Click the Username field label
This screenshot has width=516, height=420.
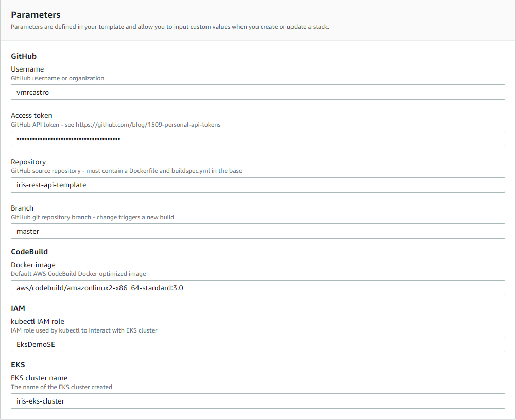coord(27,69)
